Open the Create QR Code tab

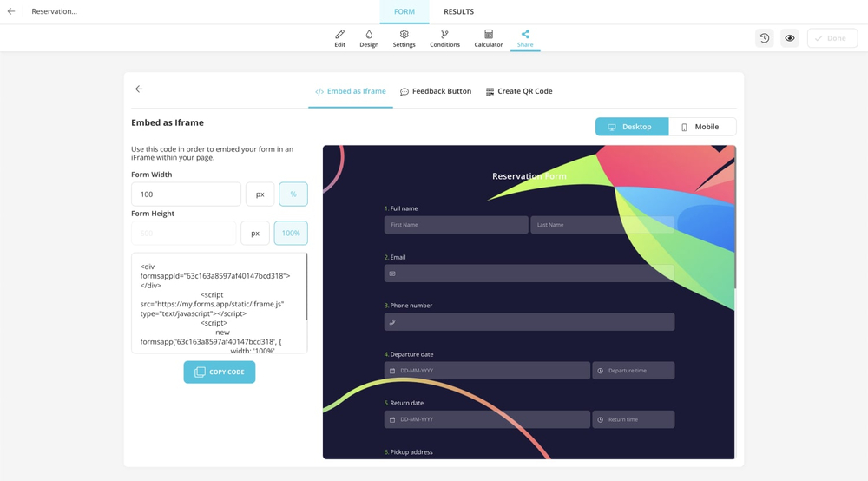(x=519, y=91)
